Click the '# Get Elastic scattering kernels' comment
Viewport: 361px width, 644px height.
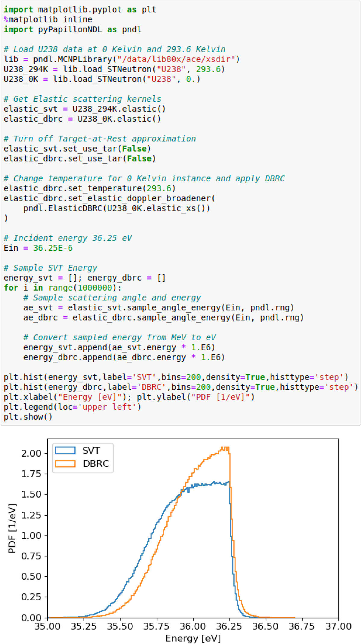tap(82, 99)
